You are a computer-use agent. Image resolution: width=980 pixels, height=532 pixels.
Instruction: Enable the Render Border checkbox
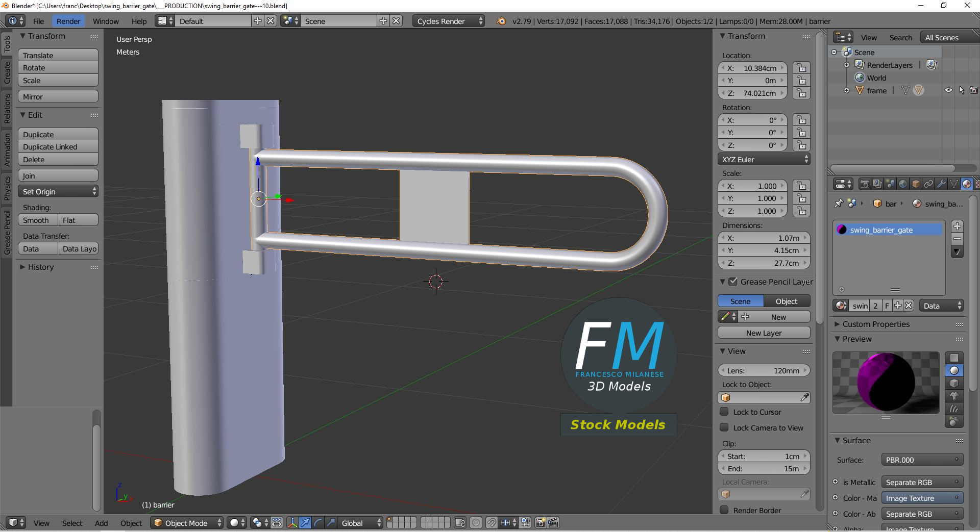point(724,510)
